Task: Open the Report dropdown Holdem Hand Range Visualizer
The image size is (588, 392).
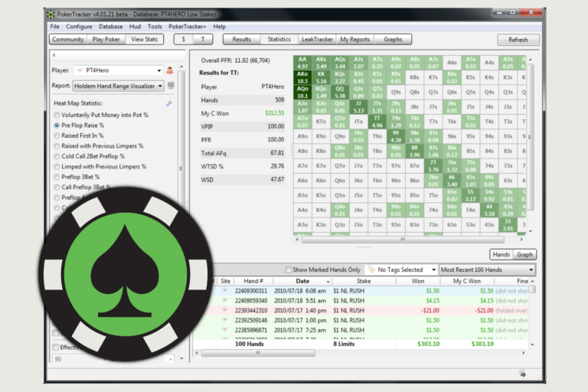Action: pos(118,86)
